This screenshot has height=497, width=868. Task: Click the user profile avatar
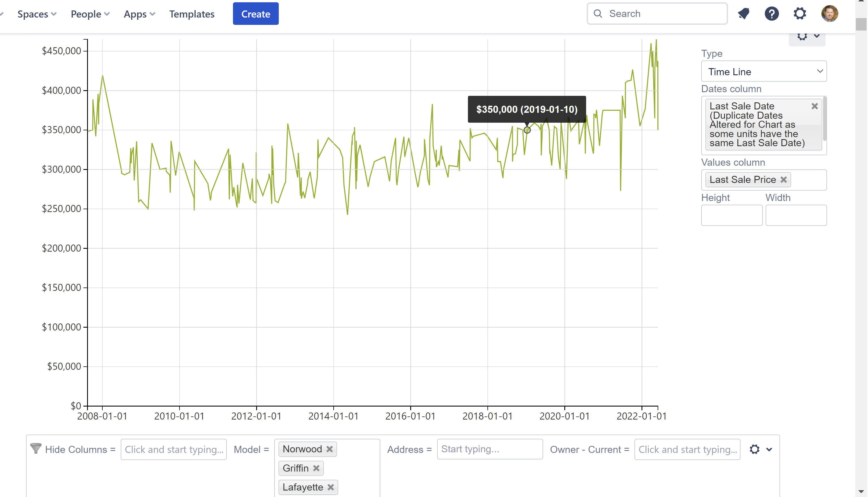pyautogui.click(x=830, y=14)
